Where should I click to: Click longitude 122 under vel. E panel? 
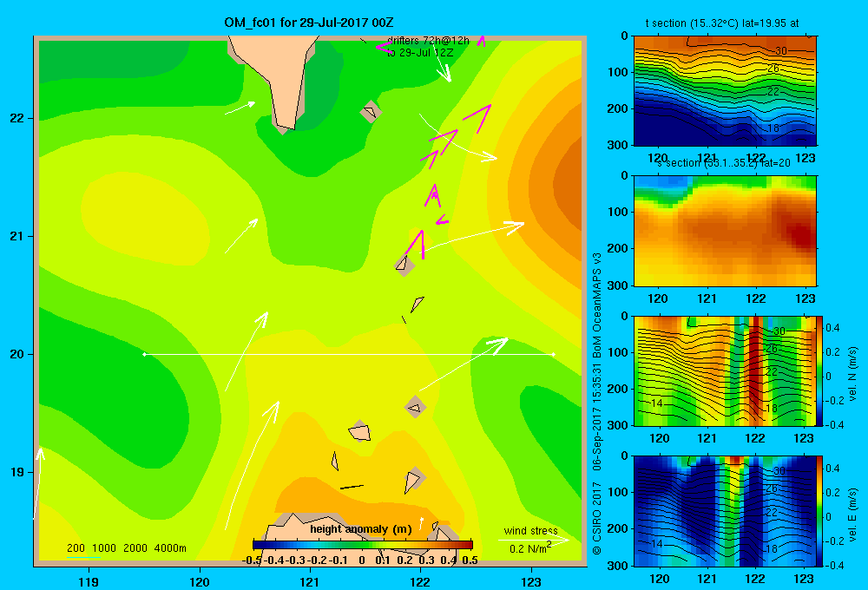click(755, 579)
